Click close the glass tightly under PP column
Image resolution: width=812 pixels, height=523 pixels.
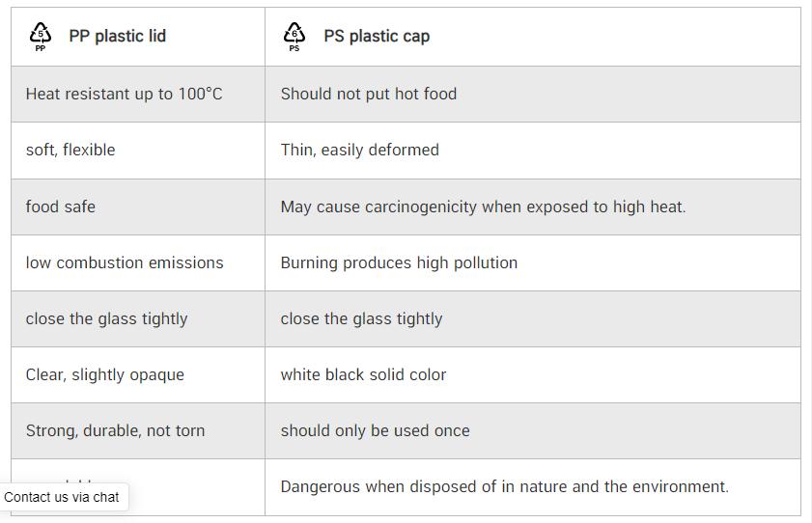click(106, 318)
